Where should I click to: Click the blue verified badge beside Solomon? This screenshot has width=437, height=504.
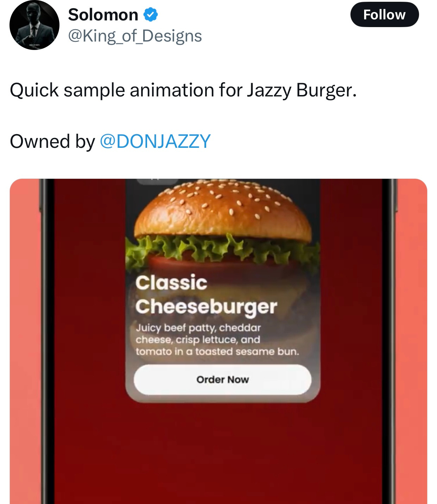(x=151, y=15)
